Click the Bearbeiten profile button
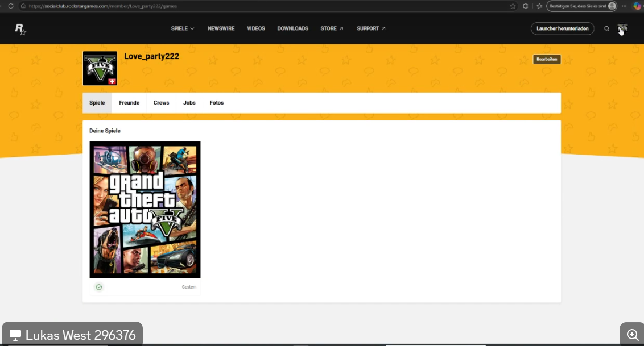The height and width of the screenshot is (346, 644). point(547,59)
